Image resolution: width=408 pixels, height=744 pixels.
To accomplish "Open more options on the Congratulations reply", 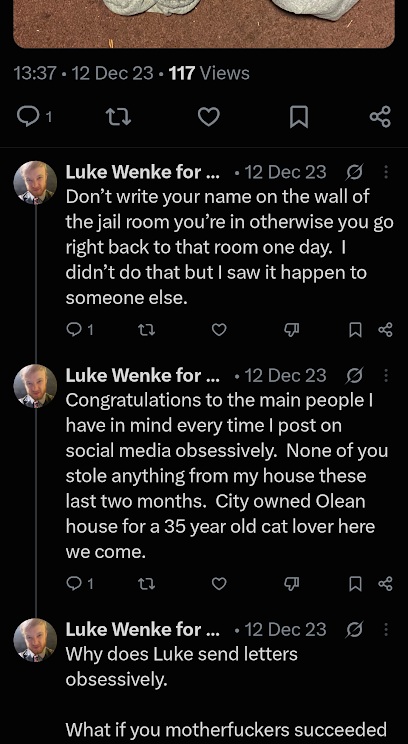I will [x=386, y=375].
